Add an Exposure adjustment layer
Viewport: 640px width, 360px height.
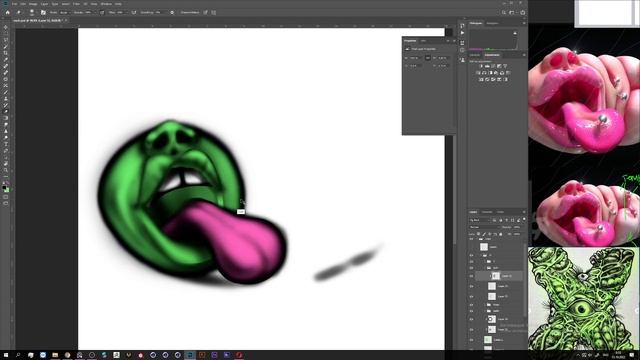(x=499, y=66)
